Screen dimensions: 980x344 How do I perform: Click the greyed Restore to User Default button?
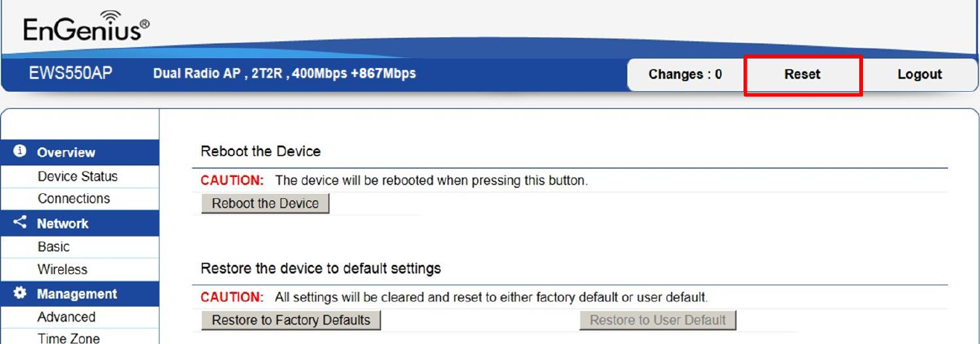pyautogui.click(x=658, y=320)
